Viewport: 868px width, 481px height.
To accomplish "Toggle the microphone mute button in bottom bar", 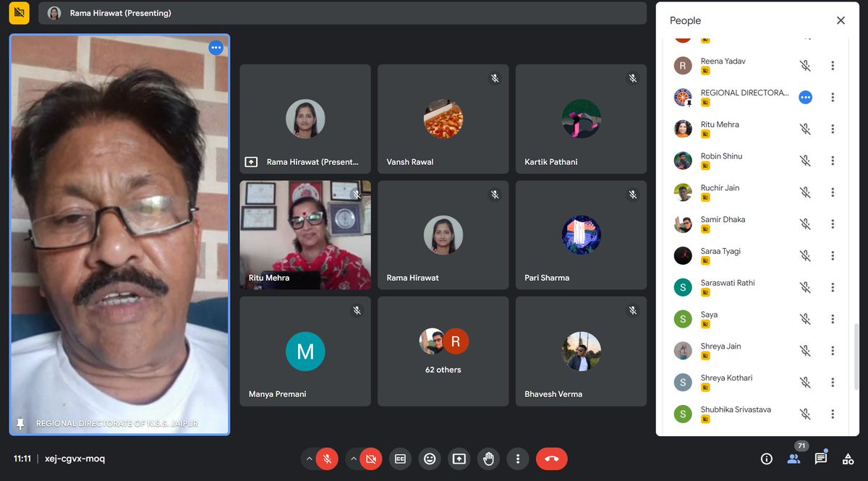I will tap(327, 459).
